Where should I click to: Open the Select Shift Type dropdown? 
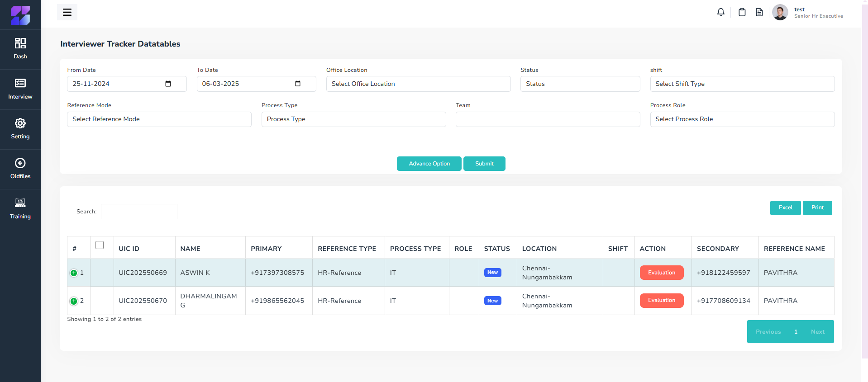tap(742, 84)
